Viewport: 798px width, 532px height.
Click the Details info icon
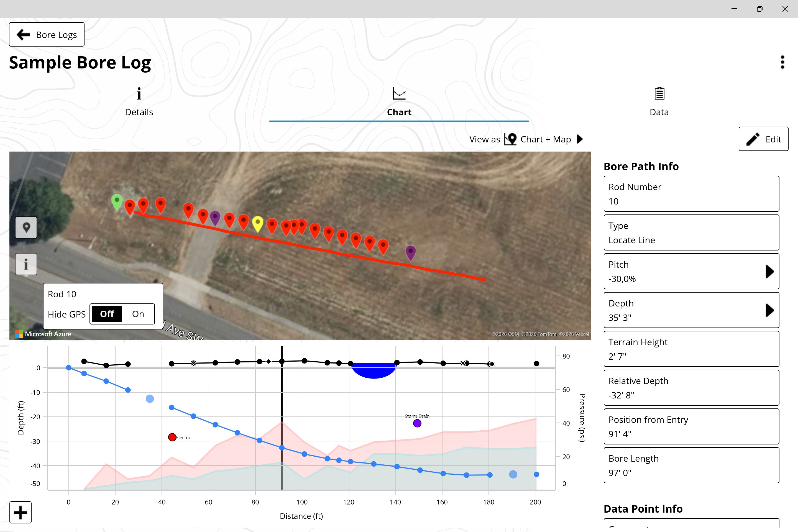(x=139, y=94)
